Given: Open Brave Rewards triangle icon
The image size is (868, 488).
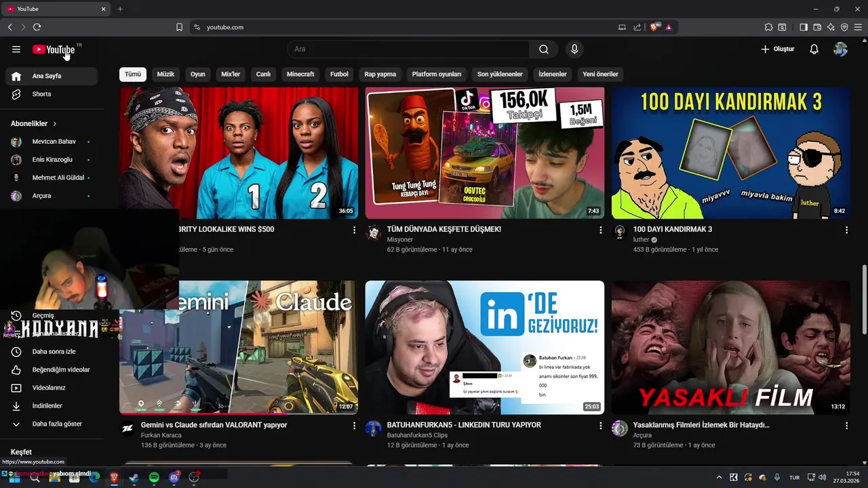Looking at the screenshot, I should pyautogui.click(x=669, y=27).
